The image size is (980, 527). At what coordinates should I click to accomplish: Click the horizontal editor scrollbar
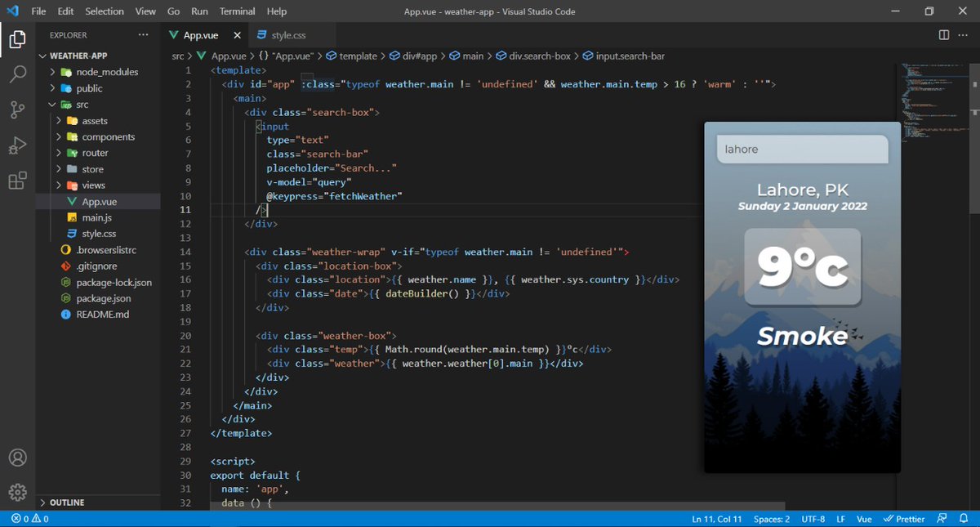tap(497, 507)
